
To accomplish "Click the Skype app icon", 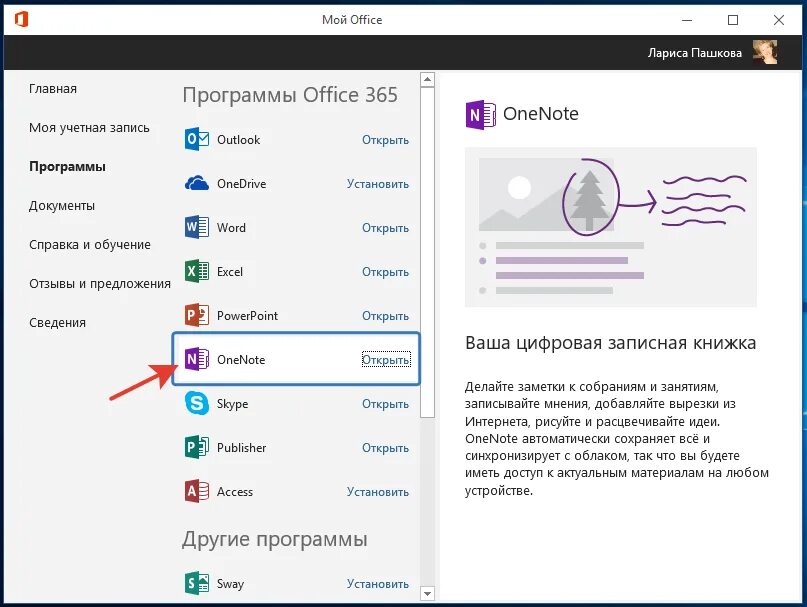I will [x=197, y=403].
